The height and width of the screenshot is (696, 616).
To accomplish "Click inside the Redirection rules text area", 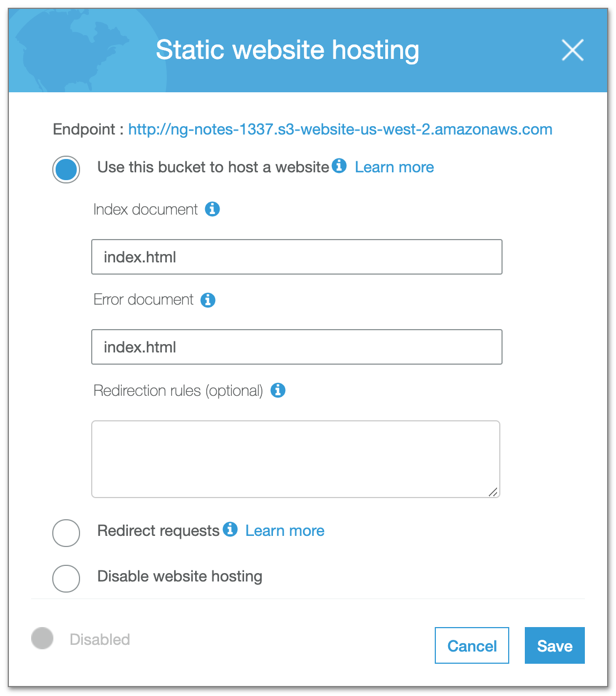I will click(295, 459).
